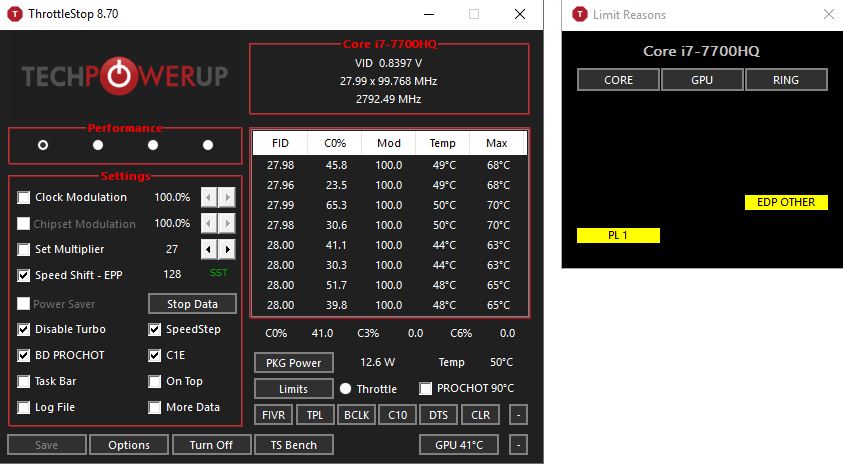Click the 2792.49 MHz frequency reading
The height and width of the screenshot is (464, 843).
click(x=388, y=99)
